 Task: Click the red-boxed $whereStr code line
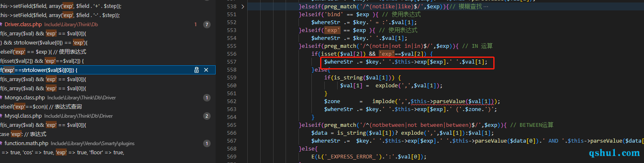pyautogui.click(x=405, y=62)
